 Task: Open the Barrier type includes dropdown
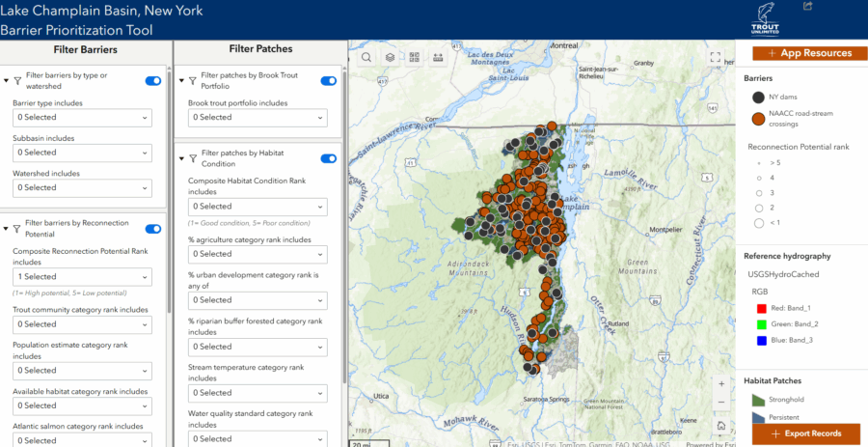point(82,117)
